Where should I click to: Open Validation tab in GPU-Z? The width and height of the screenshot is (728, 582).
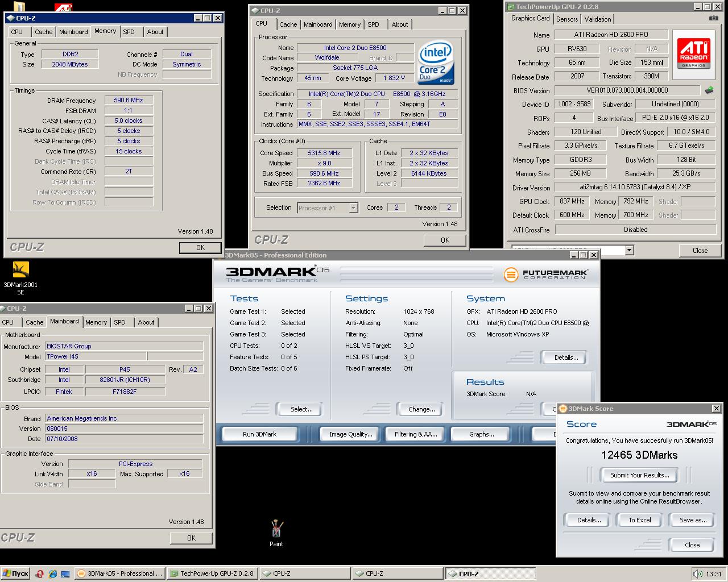pos(598,19)
